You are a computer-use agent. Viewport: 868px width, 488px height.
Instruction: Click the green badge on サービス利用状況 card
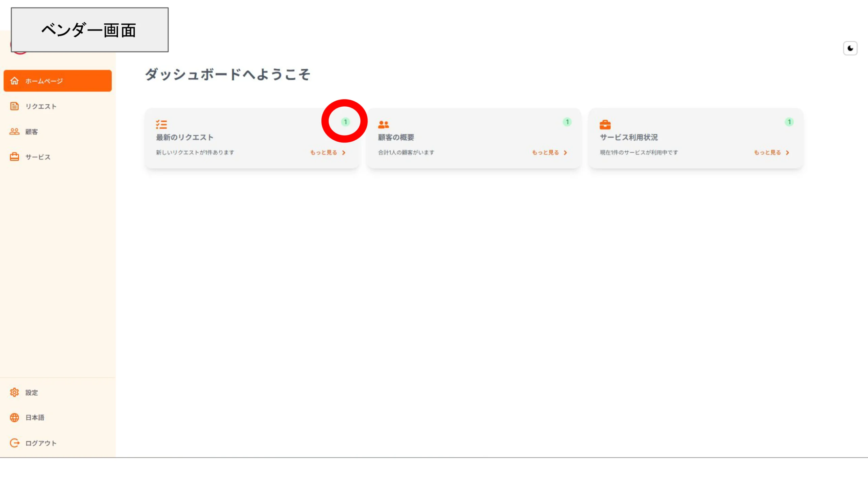[x=789, y=122]
